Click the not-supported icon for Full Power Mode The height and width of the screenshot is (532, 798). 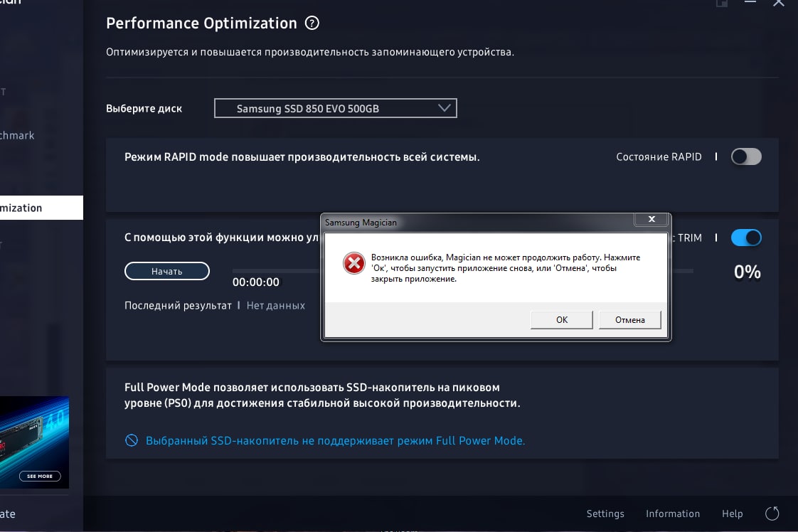(132, 440)
